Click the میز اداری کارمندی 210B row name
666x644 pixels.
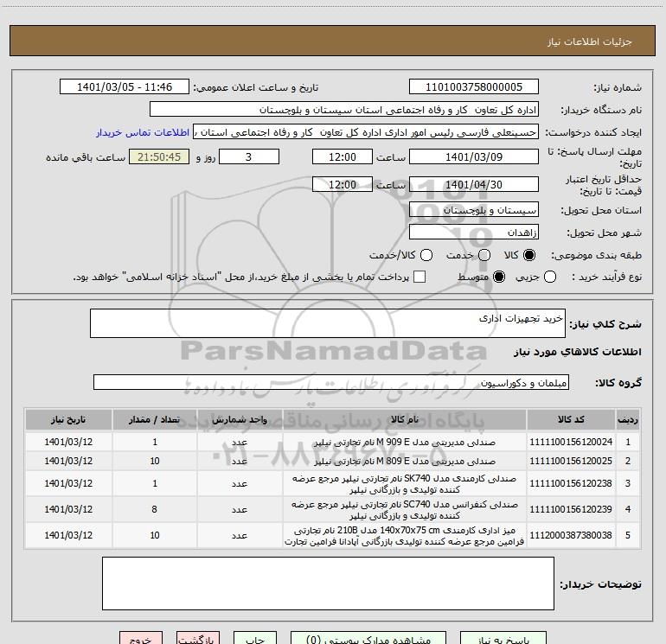[405, 536]
